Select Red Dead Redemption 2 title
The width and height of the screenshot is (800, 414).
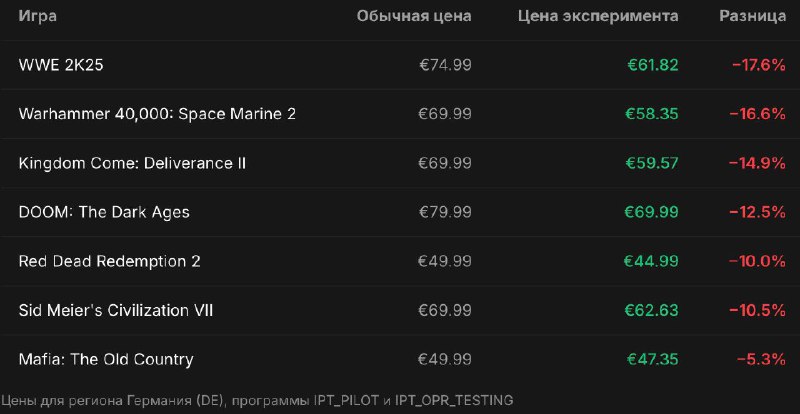110,261
